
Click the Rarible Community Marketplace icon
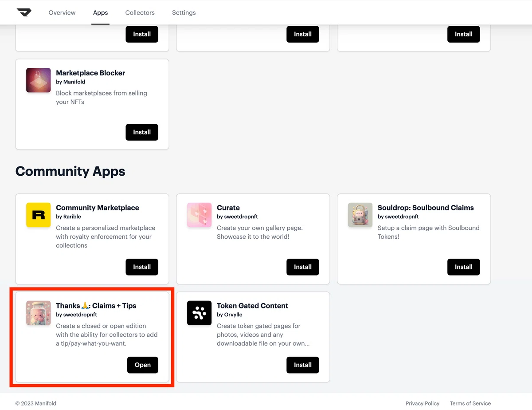(x=39, y=215)
